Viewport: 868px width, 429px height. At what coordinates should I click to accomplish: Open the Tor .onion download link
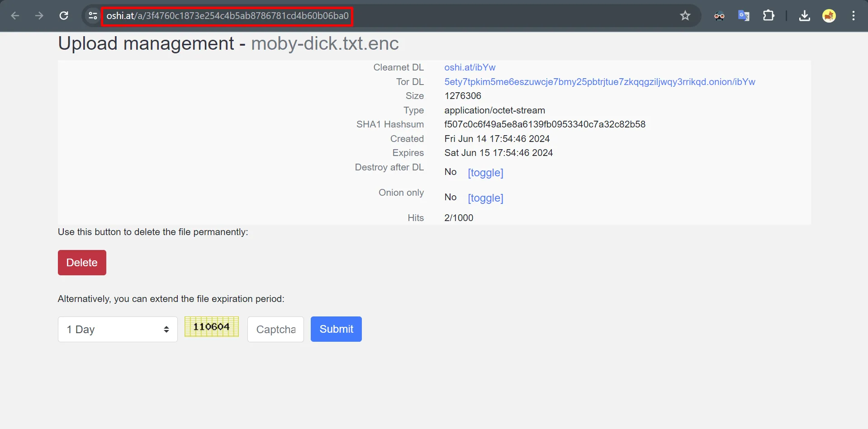click(599, 82)
